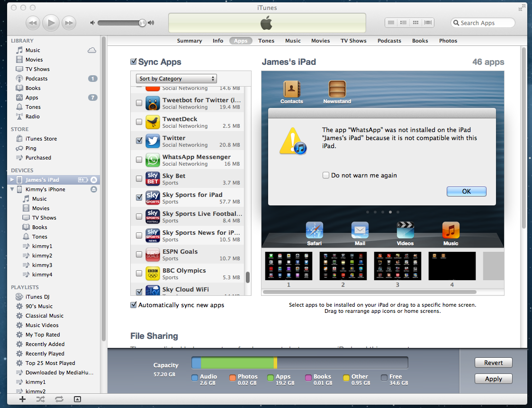Open iTunes DJ playlist
The width and height of the screenshot is (532, 408).
click(x=37, y=297)
